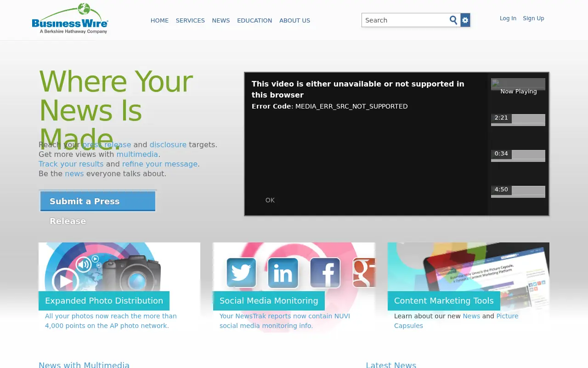The height and width of the screenshot is (368, 588).
Task: Open the ABOUT US menu
Action: (295, 21)
